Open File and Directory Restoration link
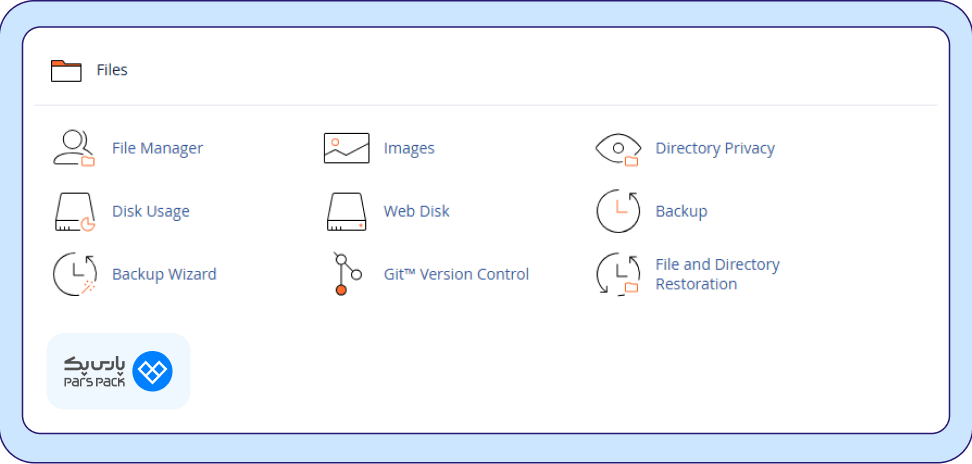Screen dimensions: 972x464 click(717, 274)
